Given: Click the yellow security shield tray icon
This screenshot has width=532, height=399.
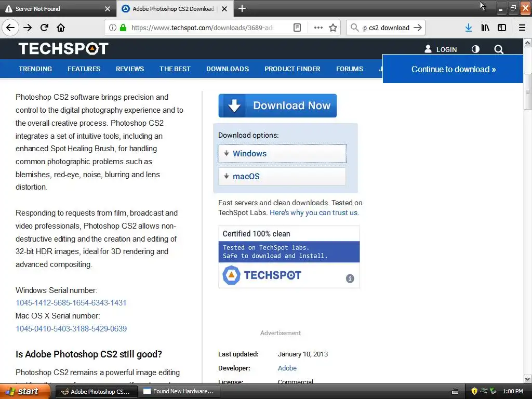Looking at the screenshot, I should [474, 391].
